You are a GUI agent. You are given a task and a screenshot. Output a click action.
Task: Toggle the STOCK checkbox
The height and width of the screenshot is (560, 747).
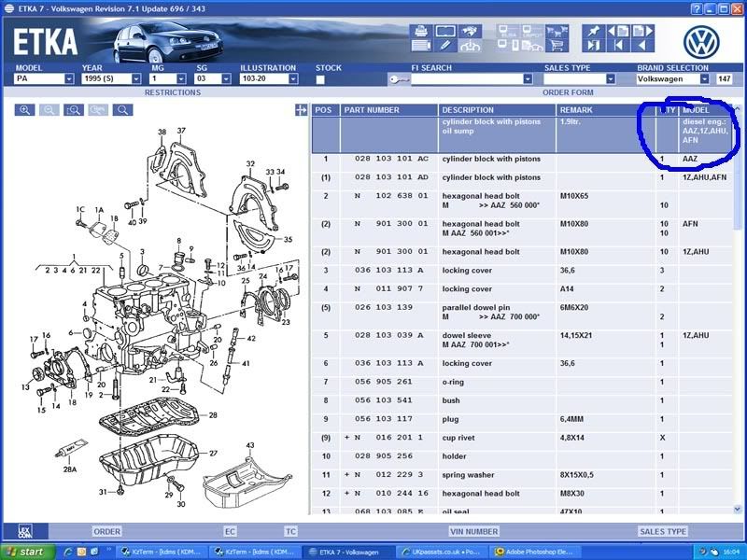[x=320, y=79]
